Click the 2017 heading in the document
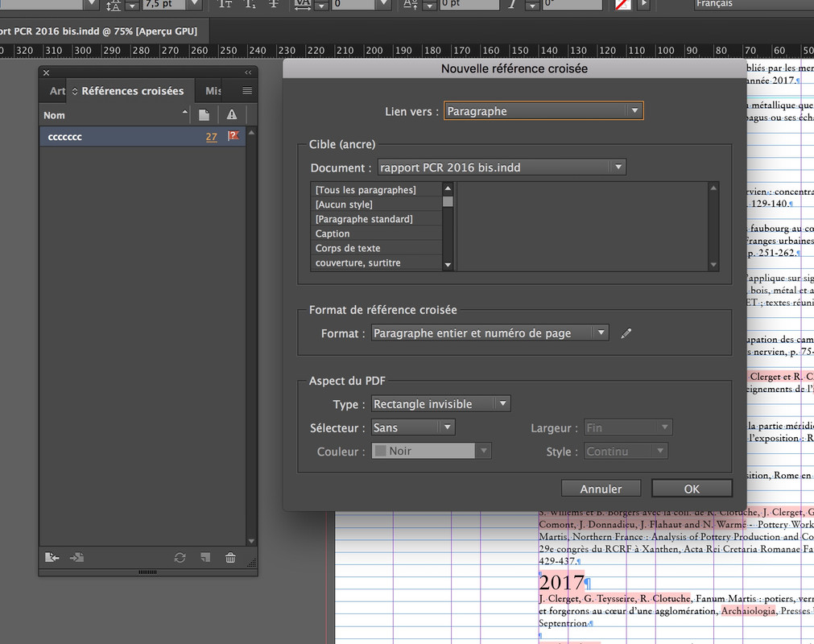The image size is (814, 644). pyautogui.click(x=560, y=582)
